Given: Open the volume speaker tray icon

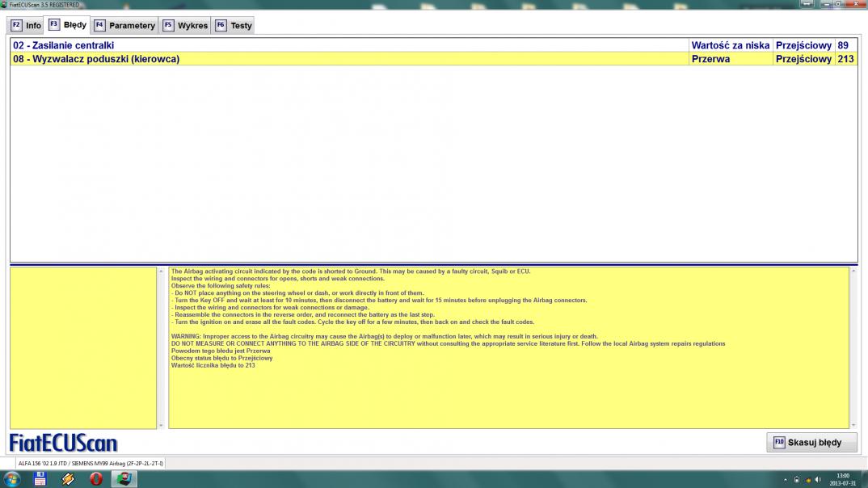Looking at the screenshot, I should coord(818,480).
